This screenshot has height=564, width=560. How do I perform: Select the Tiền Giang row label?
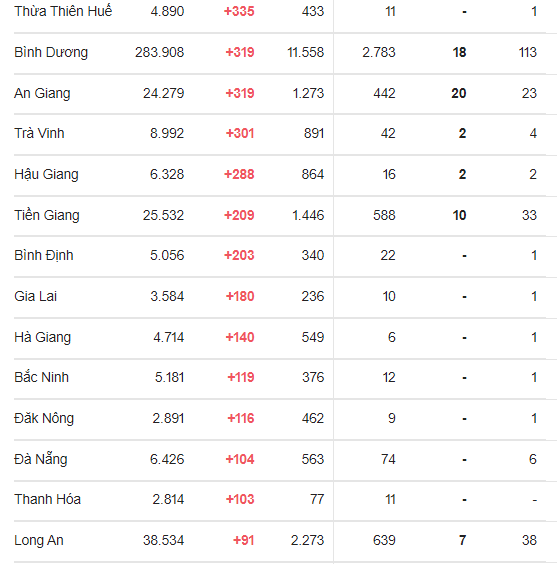[x=47, y=215]
